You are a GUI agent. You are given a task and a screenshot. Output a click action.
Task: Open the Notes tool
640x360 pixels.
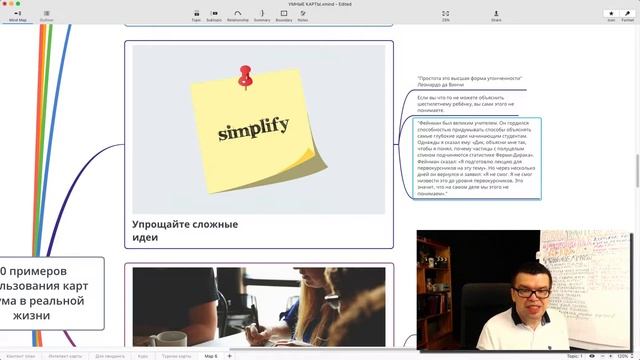coord(303,16)
